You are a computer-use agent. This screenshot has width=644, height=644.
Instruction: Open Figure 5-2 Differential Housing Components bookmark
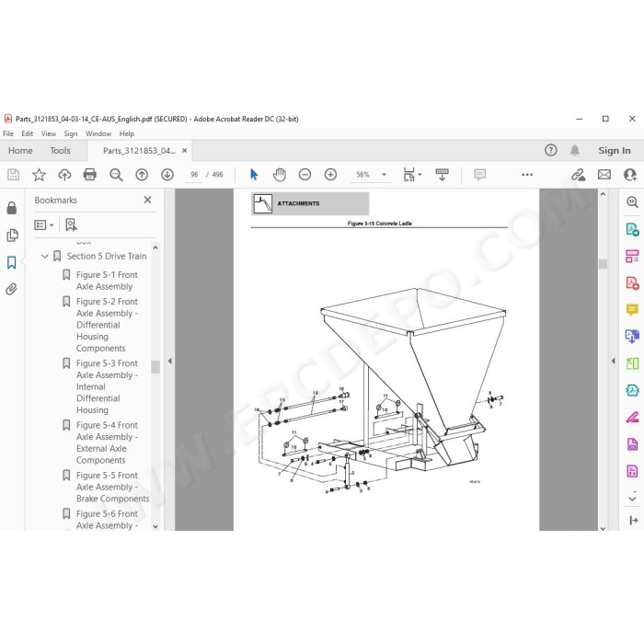pyautogui.click(x=107, y=325)
